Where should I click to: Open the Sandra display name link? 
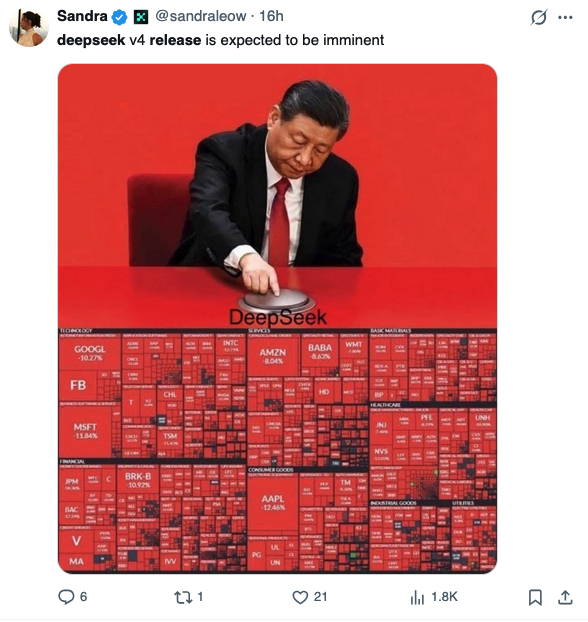point(82,16)
